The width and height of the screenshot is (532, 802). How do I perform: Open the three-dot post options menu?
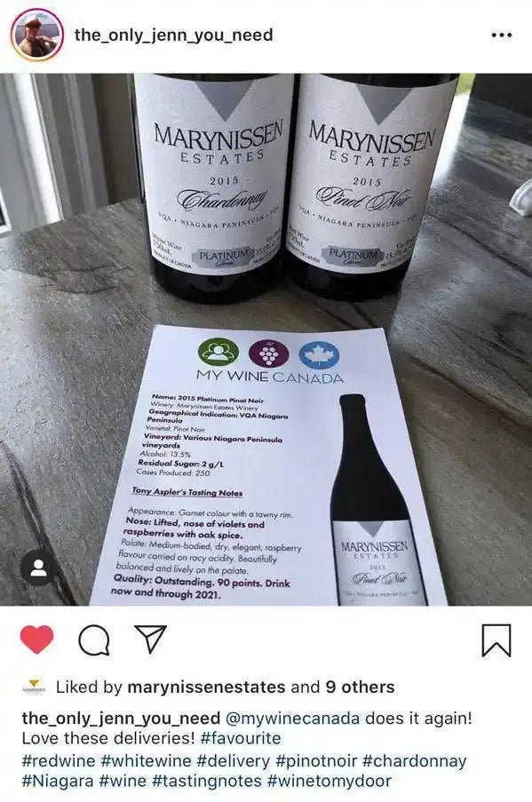tap(501, 36)
